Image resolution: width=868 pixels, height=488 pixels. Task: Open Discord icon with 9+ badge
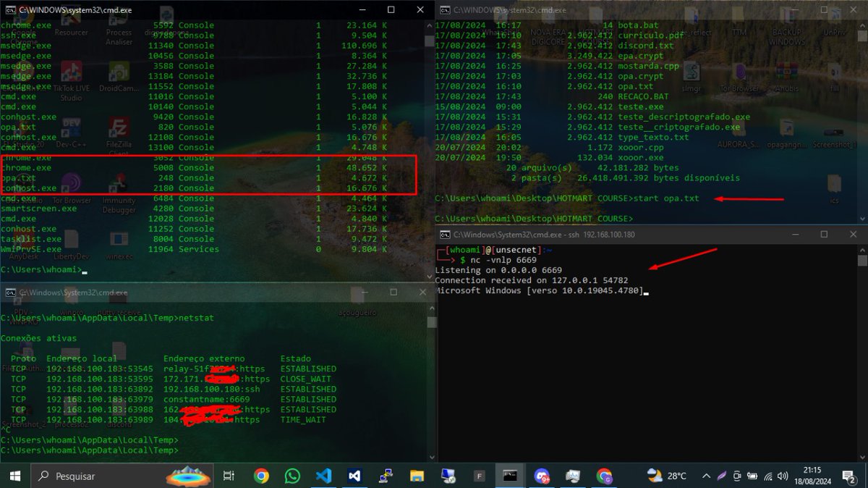coord(542,476)
